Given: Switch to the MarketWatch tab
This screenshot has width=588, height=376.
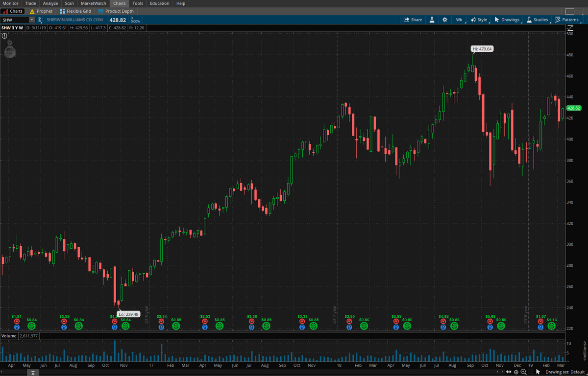Looking at the screenshot, I should point(93,3).
